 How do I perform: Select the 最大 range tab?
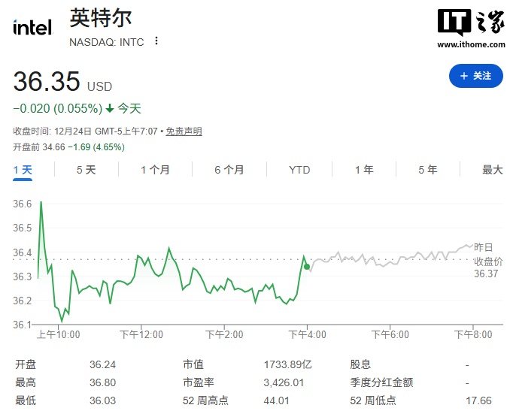492,170
